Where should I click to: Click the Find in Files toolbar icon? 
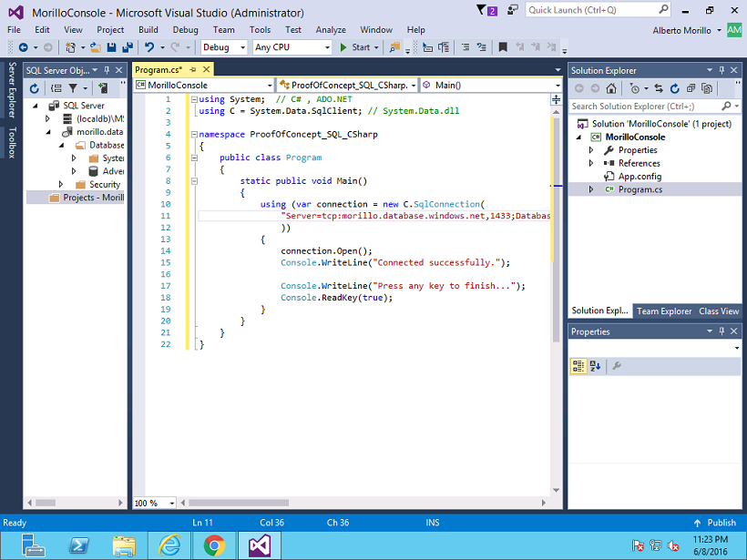click(x=394, y=47)
